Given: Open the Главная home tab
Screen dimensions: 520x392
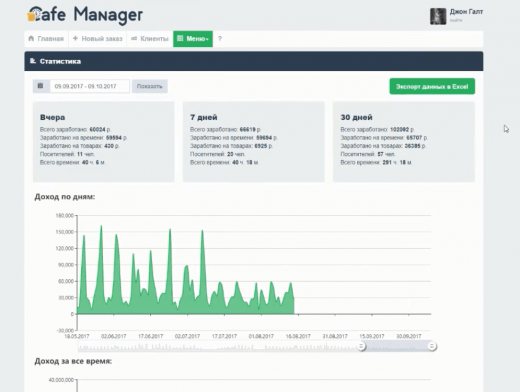Looking at the screenshot, I should click(46, 39).
